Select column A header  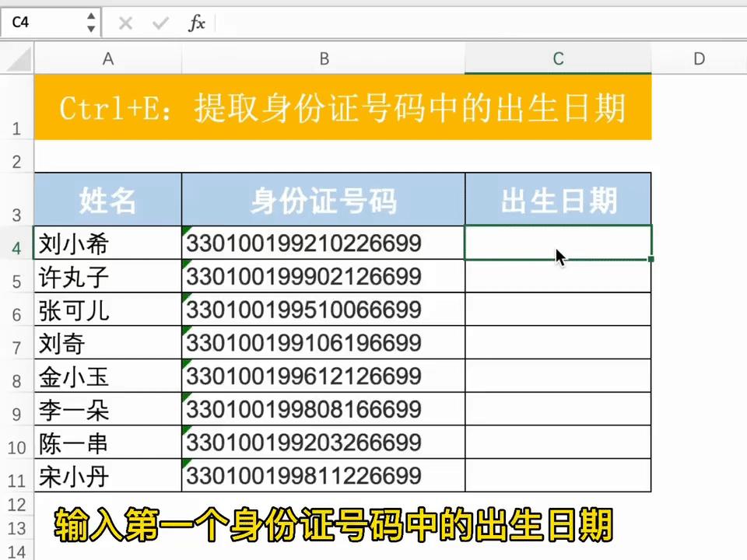tap(108, 58)
